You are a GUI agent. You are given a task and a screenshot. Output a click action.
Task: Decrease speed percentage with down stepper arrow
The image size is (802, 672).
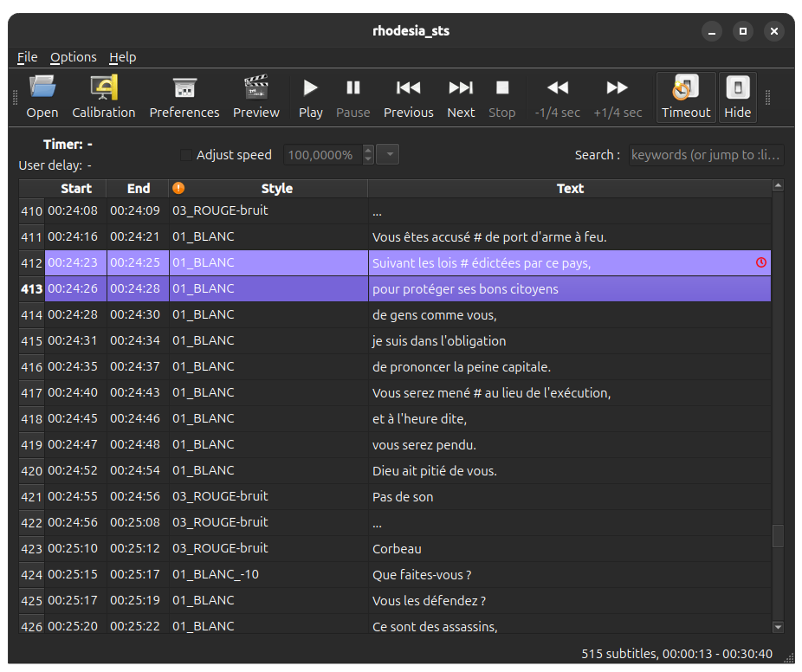(x=368, y=159)
